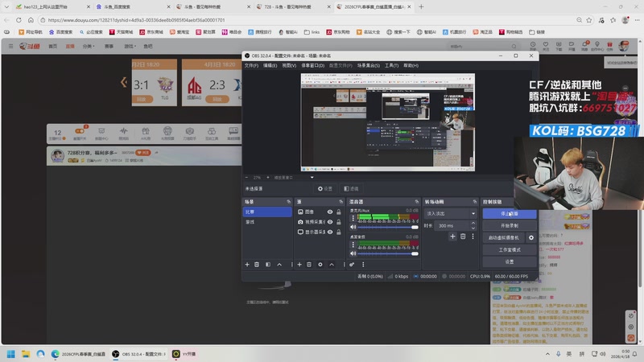This screenshot has height=362, width=644.
Task: Open the 淡入淡出 transition dropdown
Action: coord(450,213)
